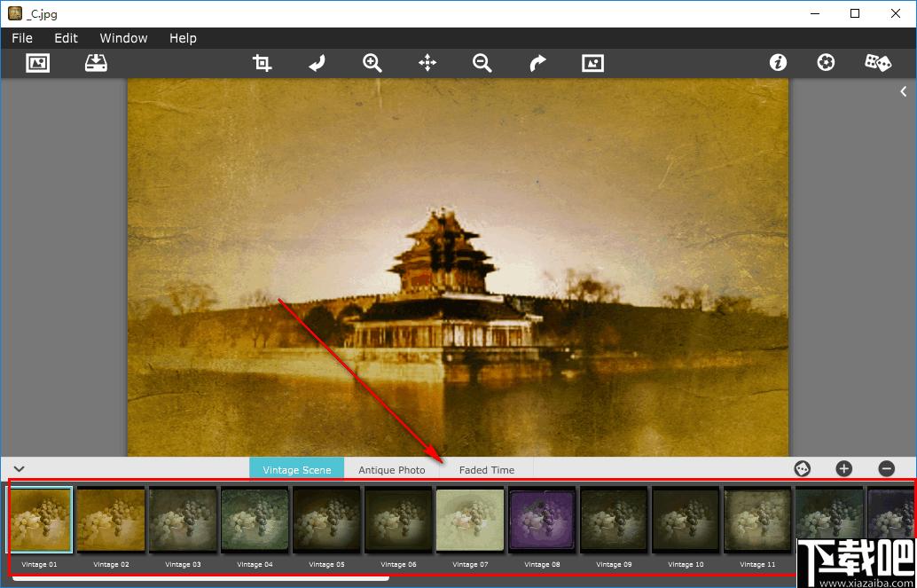Choose the Vintage 09 preset

[x=614, y=520]
